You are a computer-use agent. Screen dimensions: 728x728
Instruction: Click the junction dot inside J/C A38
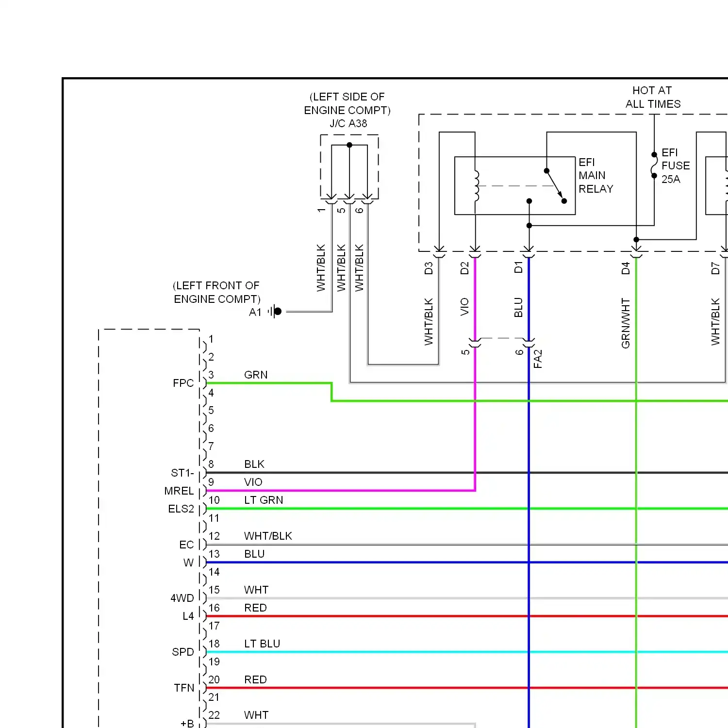[x=349, y=145]
